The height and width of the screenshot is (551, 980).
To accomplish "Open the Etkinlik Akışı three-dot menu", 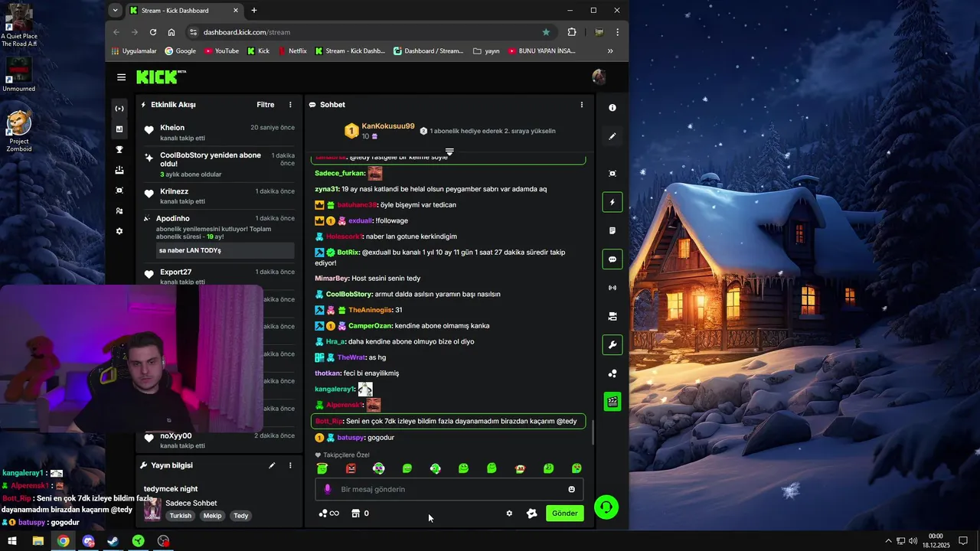I will 290,105.
